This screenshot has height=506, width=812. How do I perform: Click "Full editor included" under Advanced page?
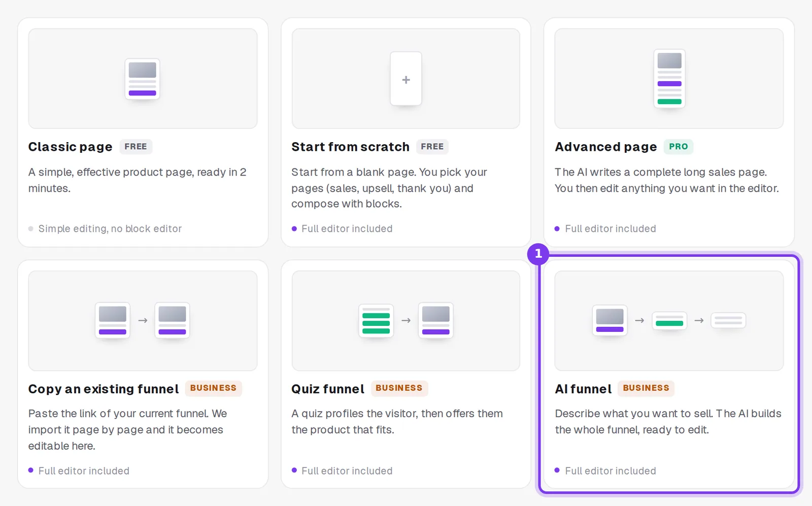pyautogui.click(x=611, y=229)
